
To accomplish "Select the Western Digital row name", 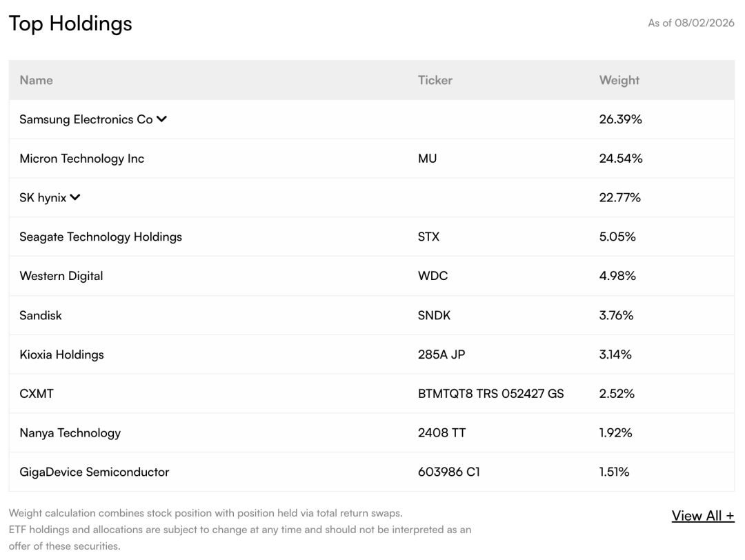I will pyautogui.click(x=61, y=276).
